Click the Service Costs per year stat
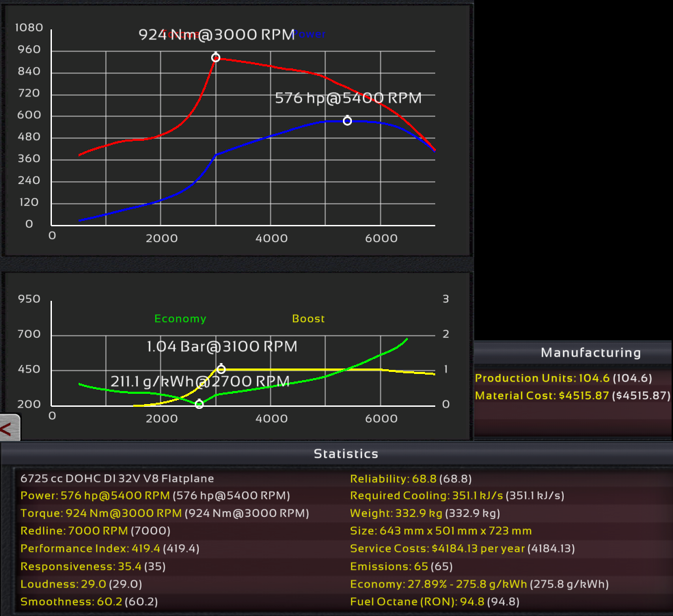 (x=463, y=548)
